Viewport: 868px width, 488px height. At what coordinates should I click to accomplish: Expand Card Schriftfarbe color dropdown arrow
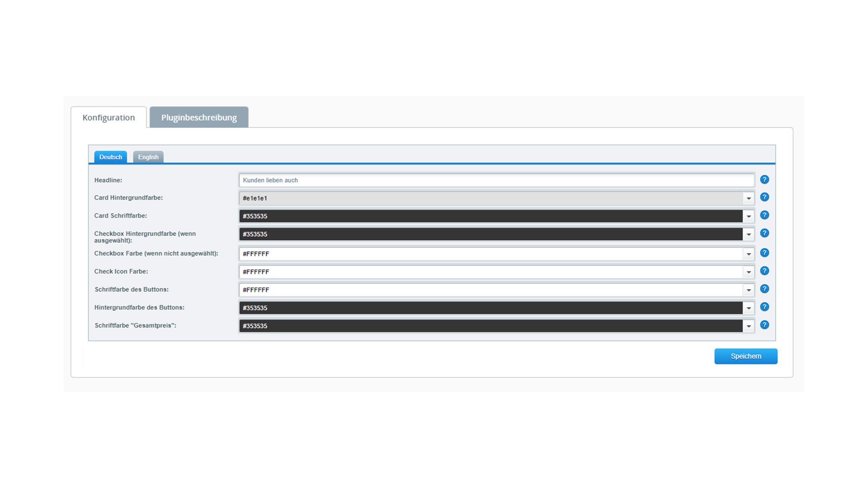pyautogui.click(x=749, y=216)
